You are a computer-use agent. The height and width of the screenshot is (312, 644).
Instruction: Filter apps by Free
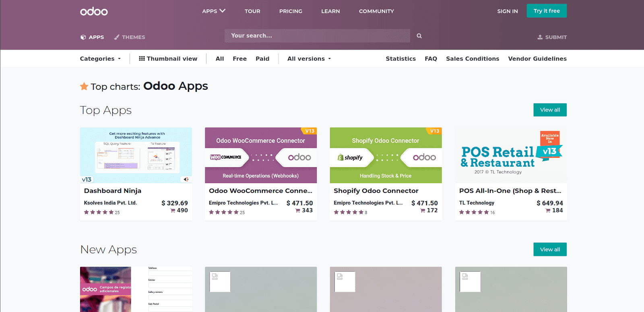(x=239, y=59)
